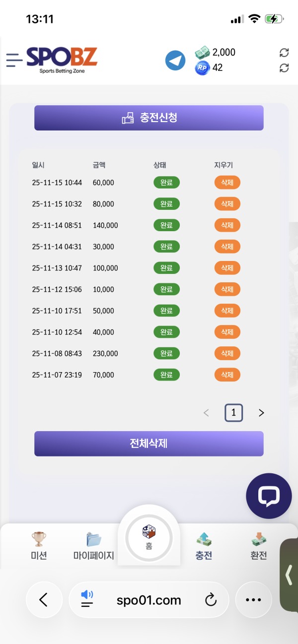Select page number 1

233,412
